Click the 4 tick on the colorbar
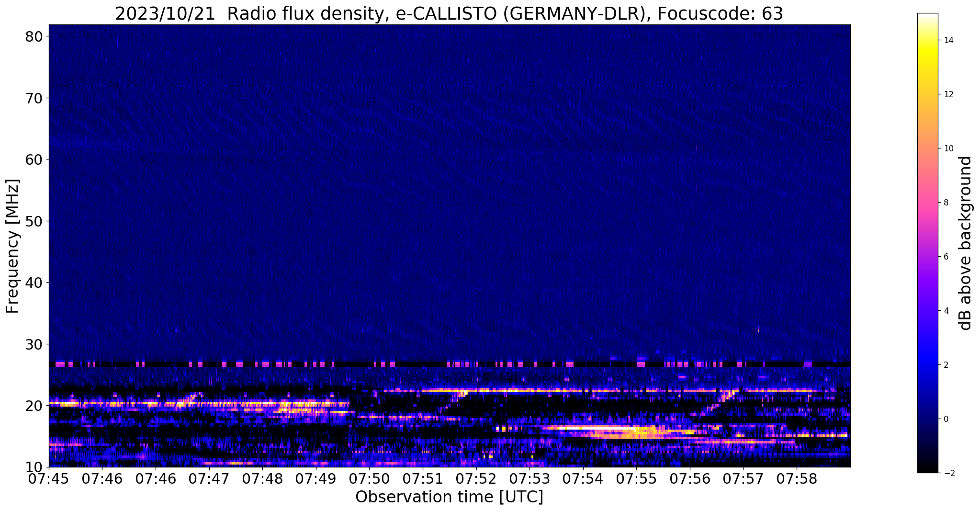The height and width of the screenshot is (511, 980). [x=946, y=311]
